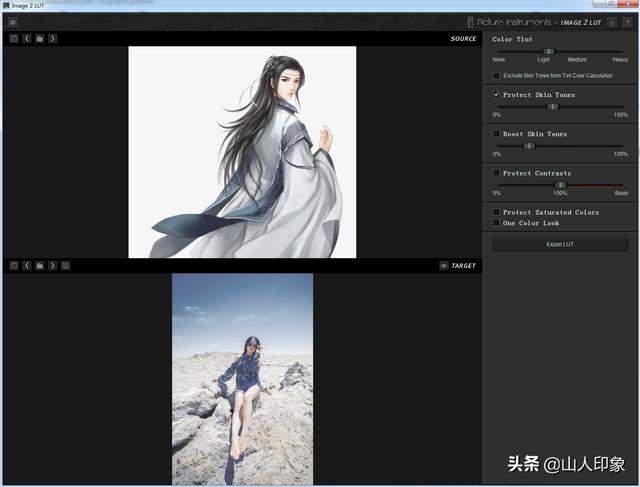Set Color Tint to Heavy label
The width and height of the screenshot is (640, 487).
[620, 60]
